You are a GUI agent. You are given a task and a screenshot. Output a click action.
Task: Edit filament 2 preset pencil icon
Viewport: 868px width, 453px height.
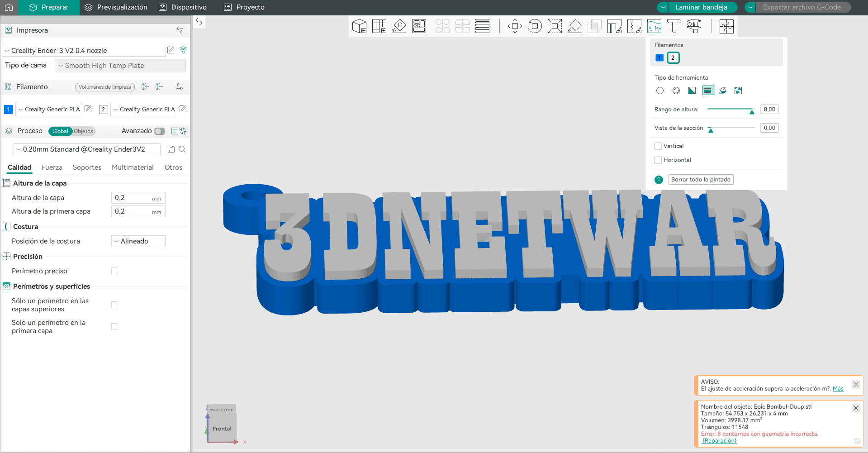point(183,109)
